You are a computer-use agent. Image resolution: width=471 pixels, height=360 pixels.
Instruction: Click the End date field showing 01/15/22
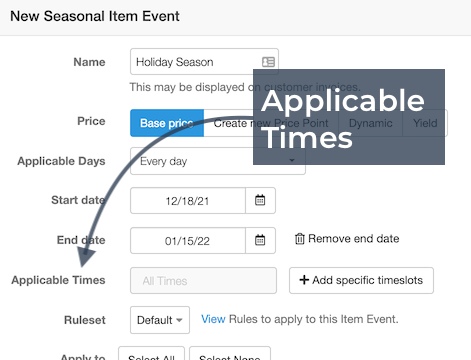(x=188, y=241)
